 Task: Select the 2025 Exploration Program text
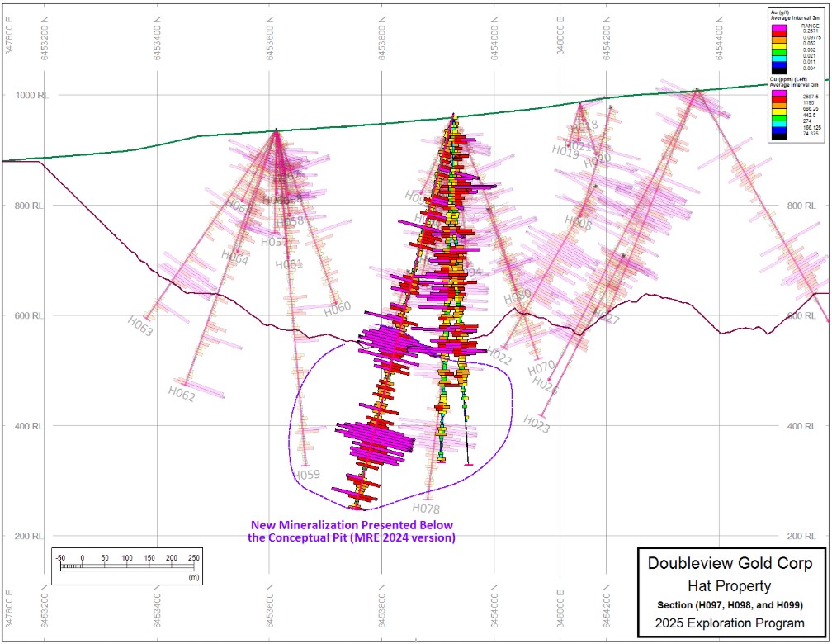coord(730,623)
